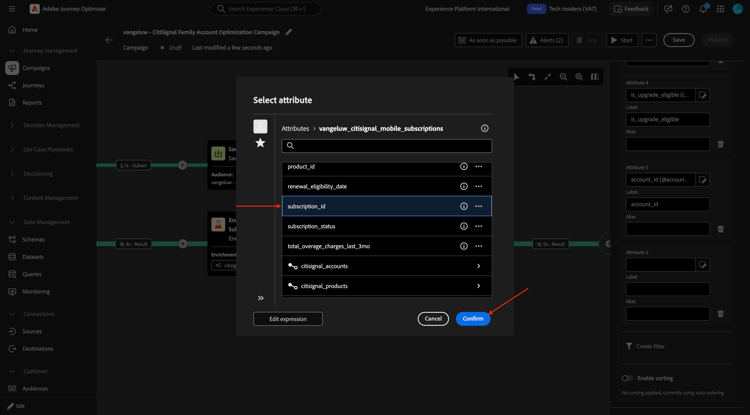Show favorites with star icon in dialog
The width and height of the screenshot is (750, 415).
tap(260, 142)
